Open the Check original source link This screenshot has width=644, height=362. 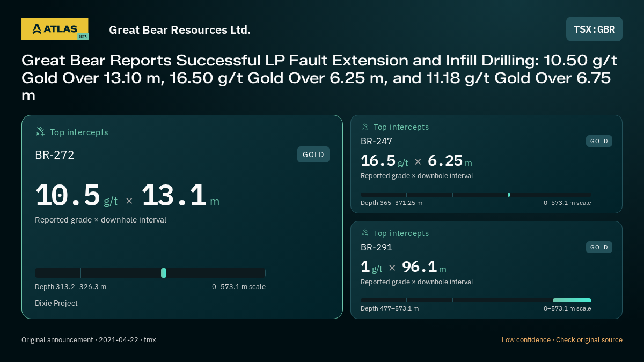click(x=589, y=339)
